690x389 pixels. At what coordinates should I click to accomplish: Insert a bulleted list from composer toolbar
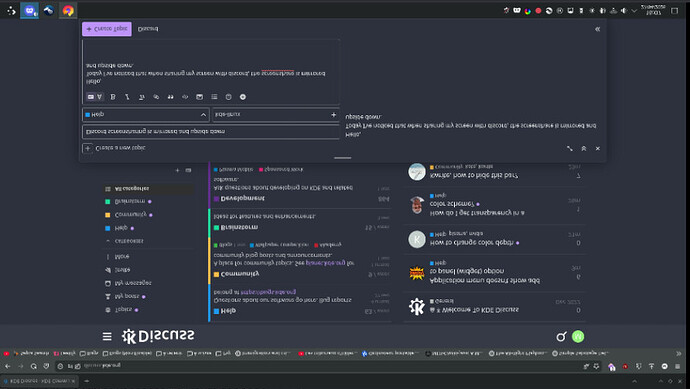(x=214, y=97)
